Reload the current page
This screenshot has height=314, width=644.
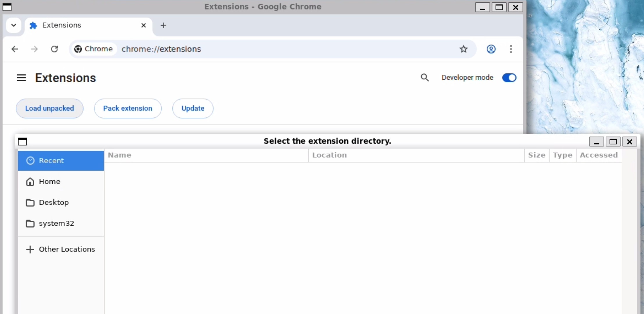(x=55, y=49)
